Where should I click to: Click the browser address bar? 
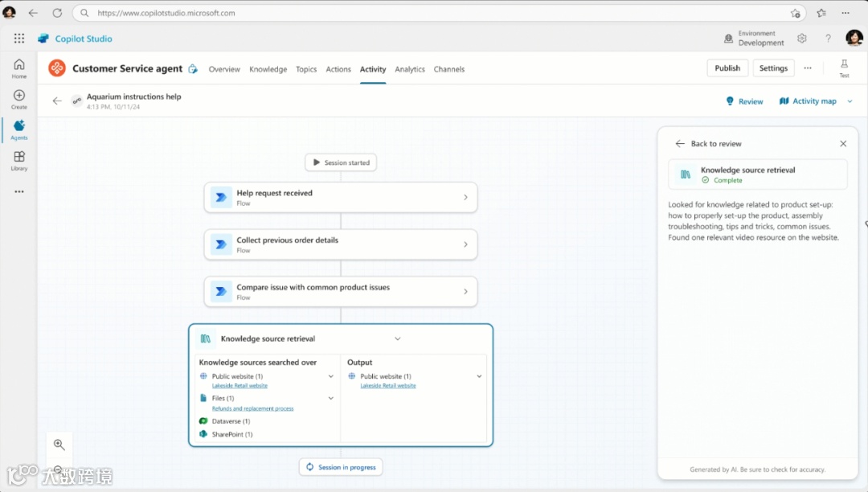[437, 13]
